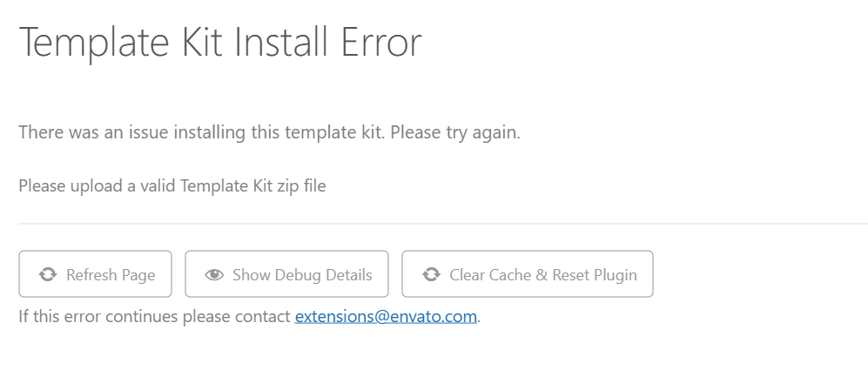
Task: Open the extensions@envato.com email link
Action: coord(386,316)
